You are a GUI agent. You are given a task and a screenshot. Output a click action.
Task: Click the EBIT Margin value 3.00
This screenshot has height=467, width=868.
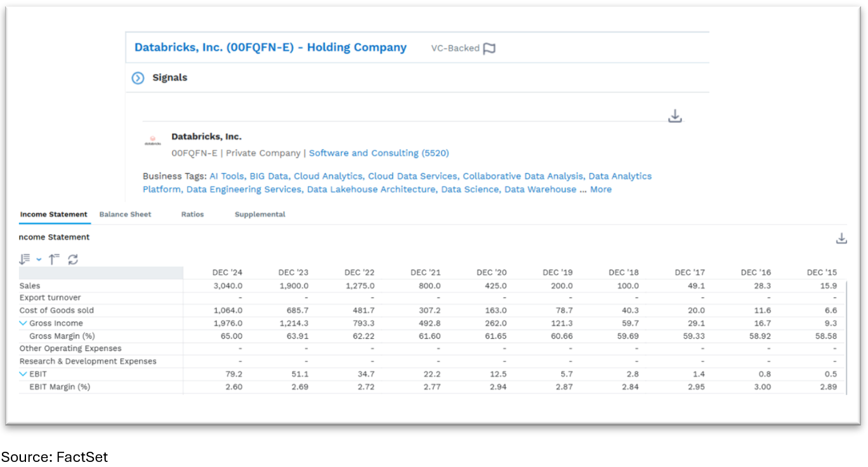(x=762, y=386)
